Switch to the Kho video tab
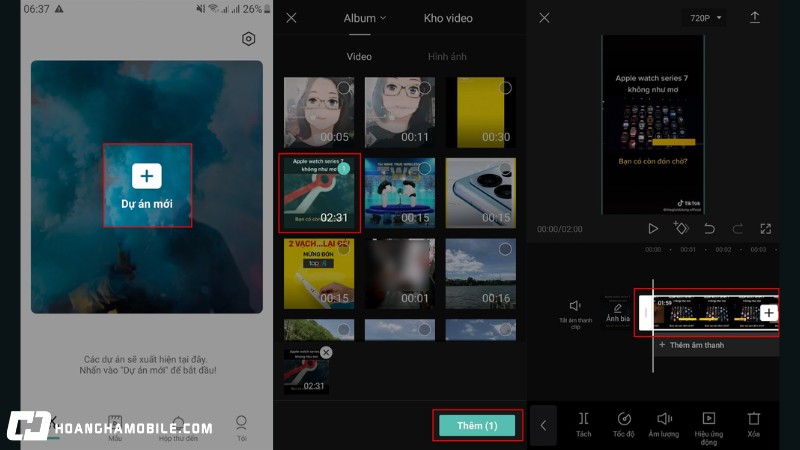The image size is (800, 450). tap(448, 18)
